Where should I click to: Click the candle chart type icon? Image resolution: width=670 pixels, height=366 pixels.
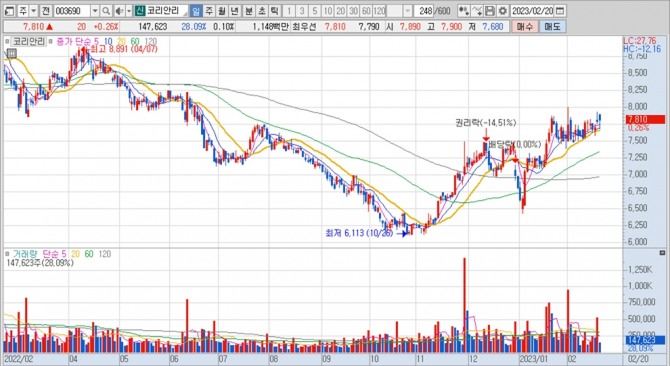click(464, 11)
